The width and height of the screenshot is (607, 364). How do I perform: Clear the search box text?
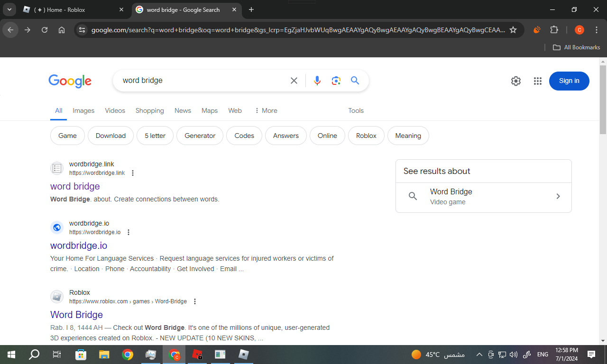(294, 81)
